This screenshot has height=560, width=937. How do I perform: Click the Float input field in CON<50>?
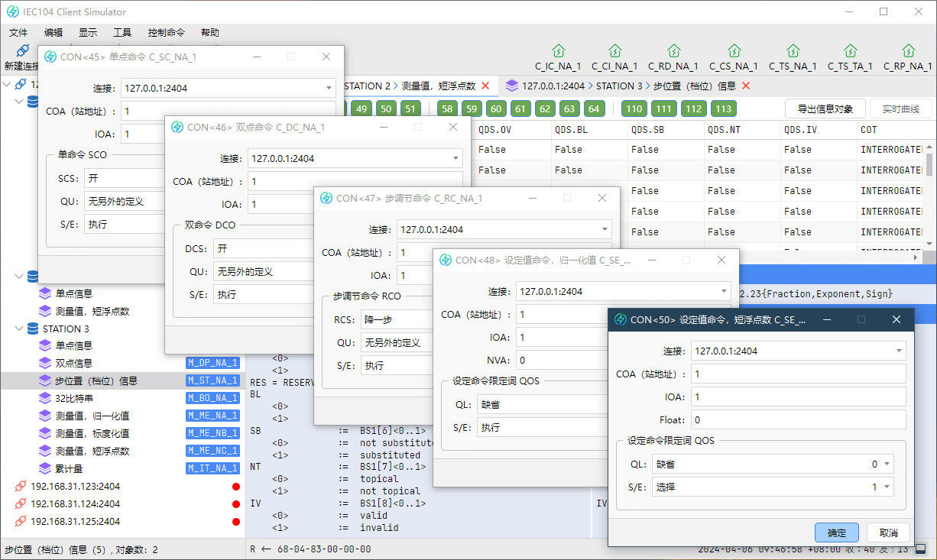click(798, 419)
